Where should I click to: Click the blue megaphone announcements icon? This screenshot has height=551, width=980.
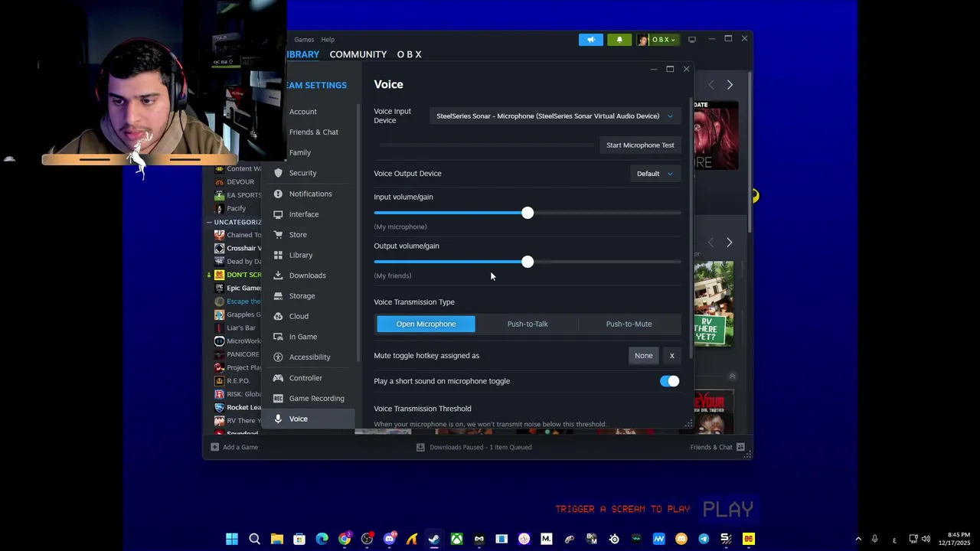(x=591, y=40)
